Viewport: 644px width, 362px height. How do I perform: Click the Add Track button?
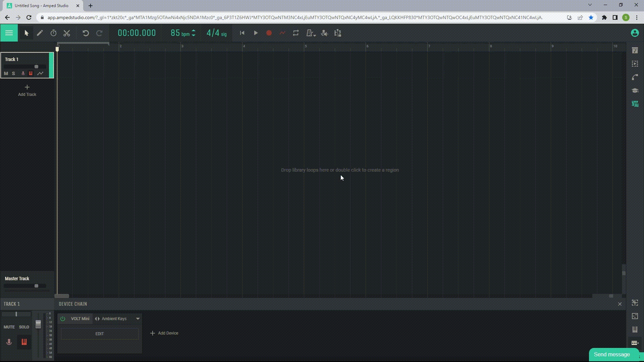point(27,90)
